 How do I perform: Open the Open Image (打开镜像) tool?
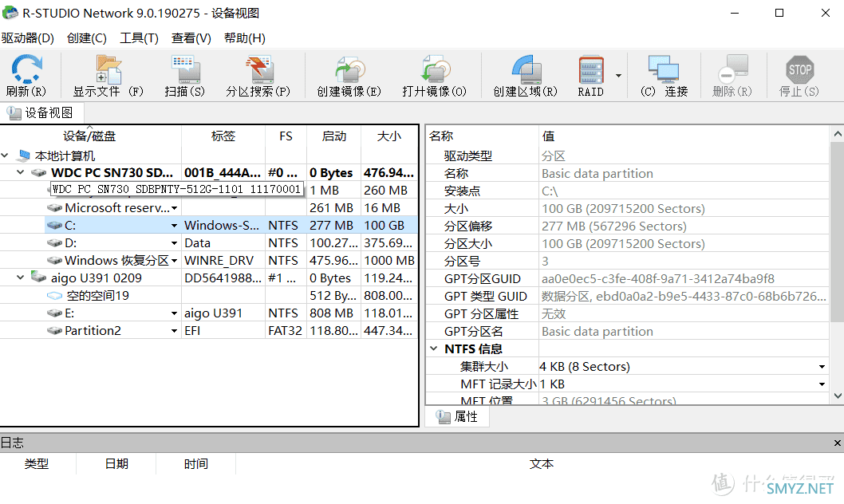tap(436, 70)
